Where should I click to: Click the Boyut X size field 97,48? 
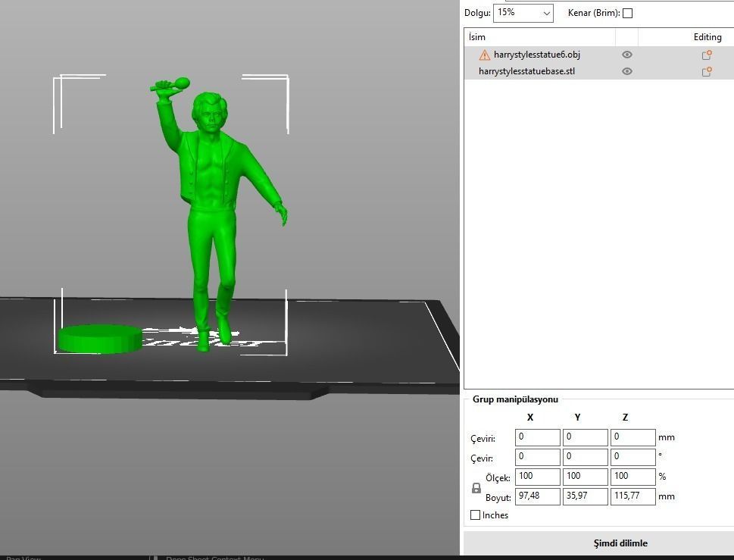[x=537, y=496]
